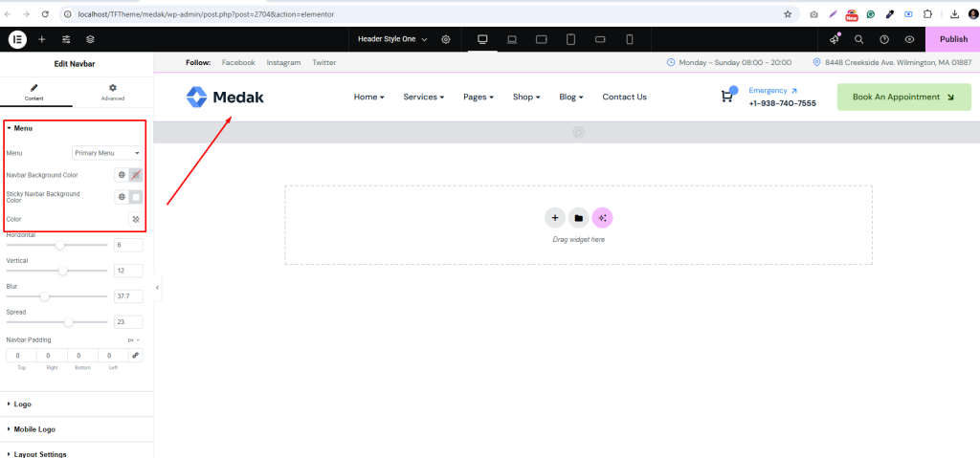Open Site Settings sliders icon
This screenshot has height=458, width=980.
tap(66, 39)
